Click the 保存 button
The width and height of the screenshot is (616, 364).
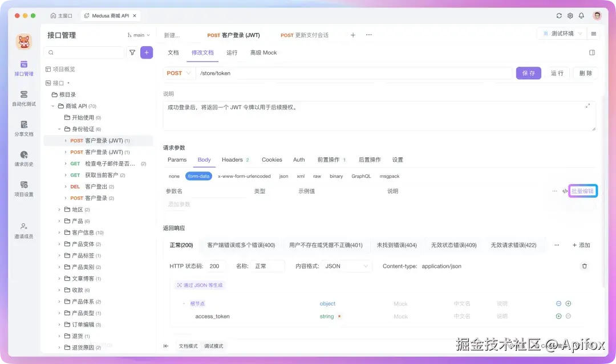[529, 73]
